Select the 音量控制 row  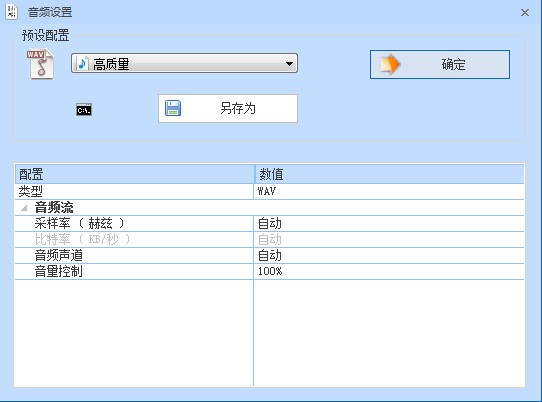point(269,271)
